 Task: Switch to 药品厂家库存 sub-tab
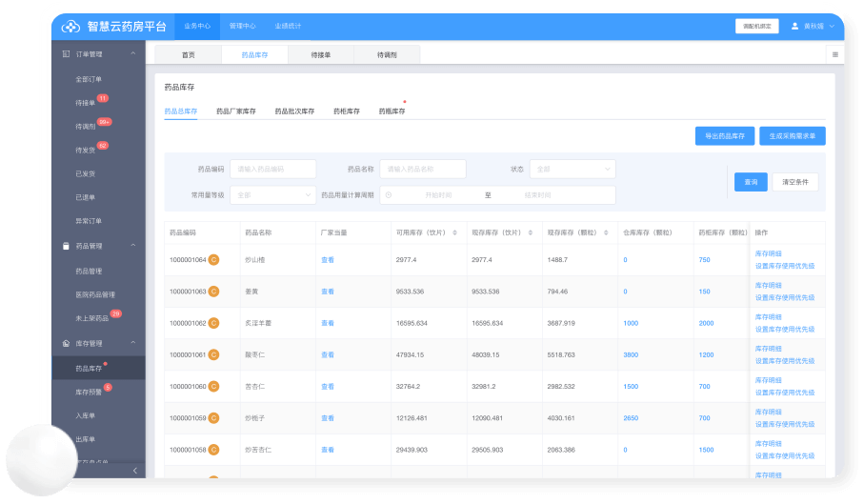click(236, 111)
